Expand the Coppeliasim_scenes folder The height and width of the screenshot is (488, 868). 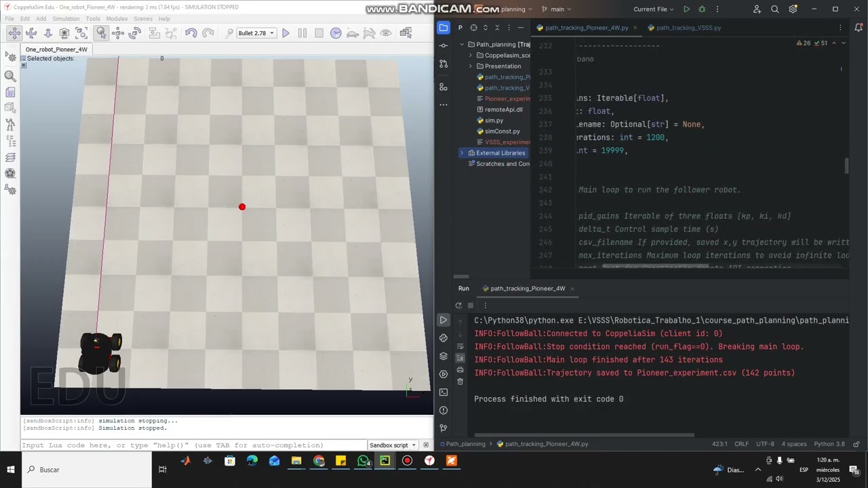click(471, 56)
